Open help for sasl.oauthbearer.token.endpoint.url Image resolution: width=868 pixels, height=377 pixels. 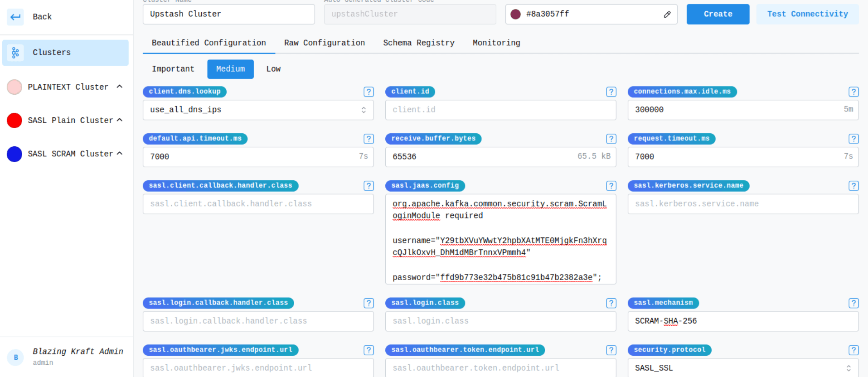click(x=611, y=350)
